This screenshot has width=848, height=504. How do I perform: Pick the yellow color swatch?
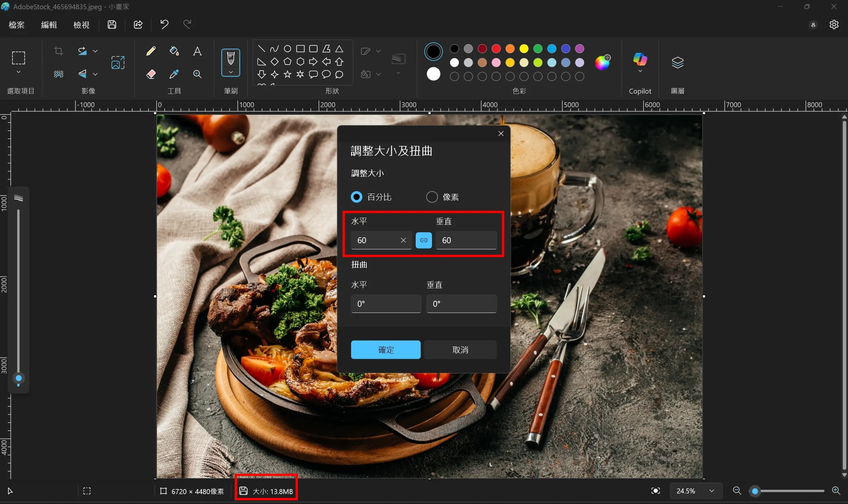[x=524, y=49]
